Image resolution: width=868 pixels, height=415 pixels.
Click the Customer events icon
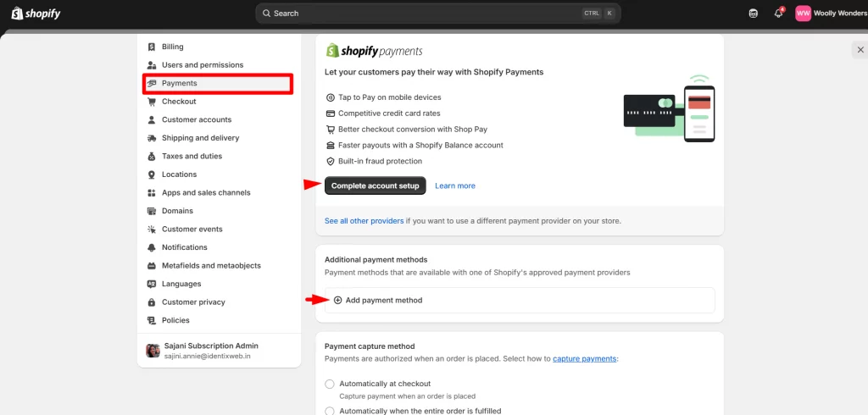click(151, 230)
